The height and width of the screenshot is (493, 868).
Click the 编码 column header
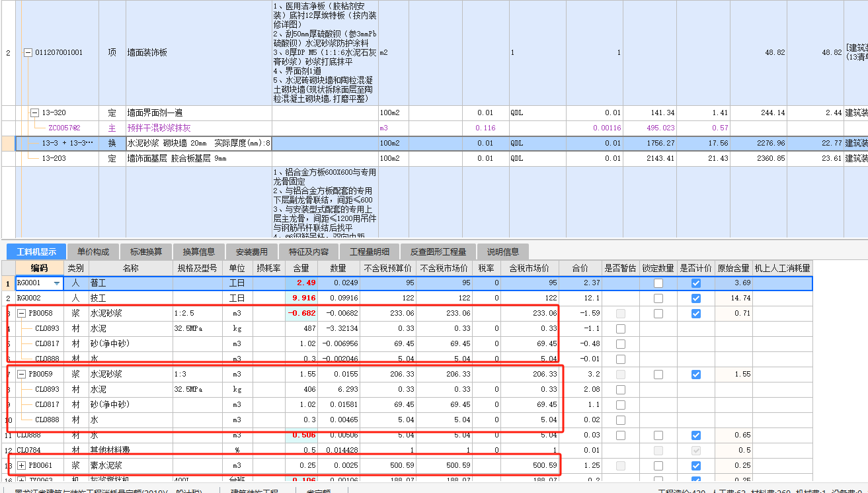pyautogui.click(x=39, y=268)
